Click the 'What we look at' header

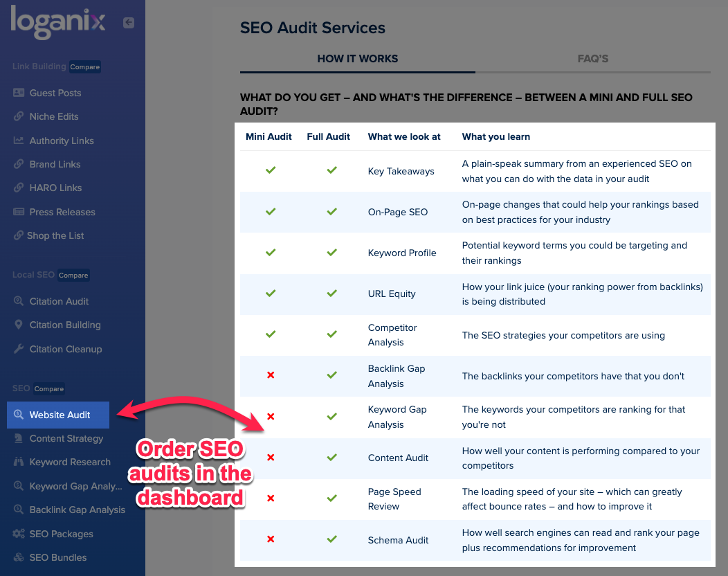[404, 136]
